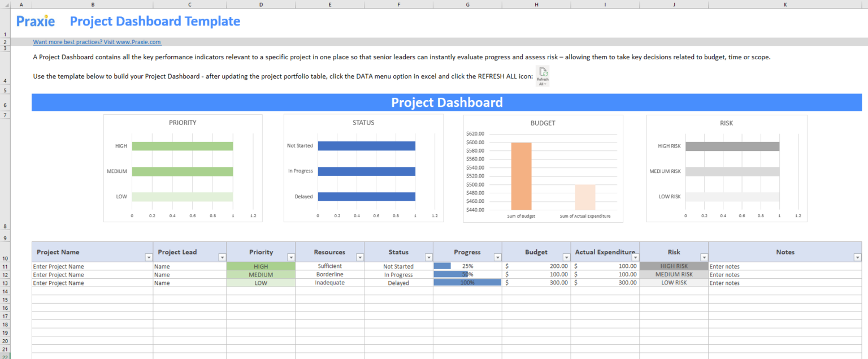Open the Priority column filter dropdown

click(291, 257)
